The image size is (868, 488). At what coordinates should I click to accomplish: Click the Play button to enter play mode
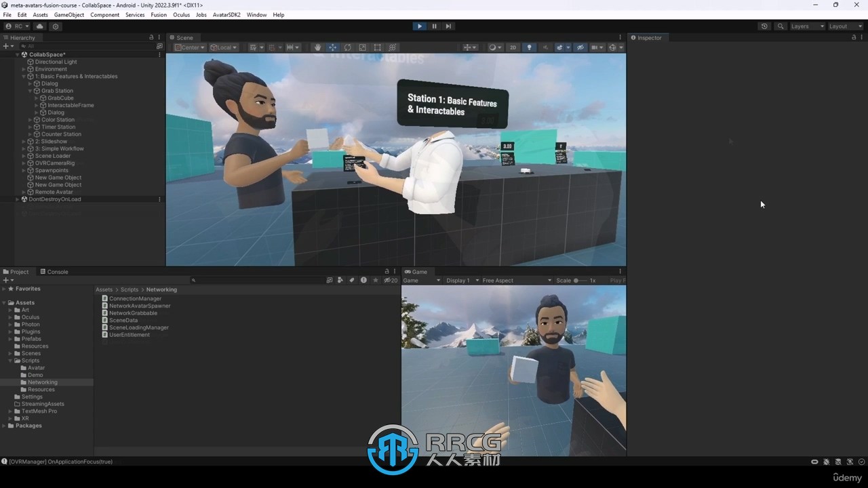(420, 26)
